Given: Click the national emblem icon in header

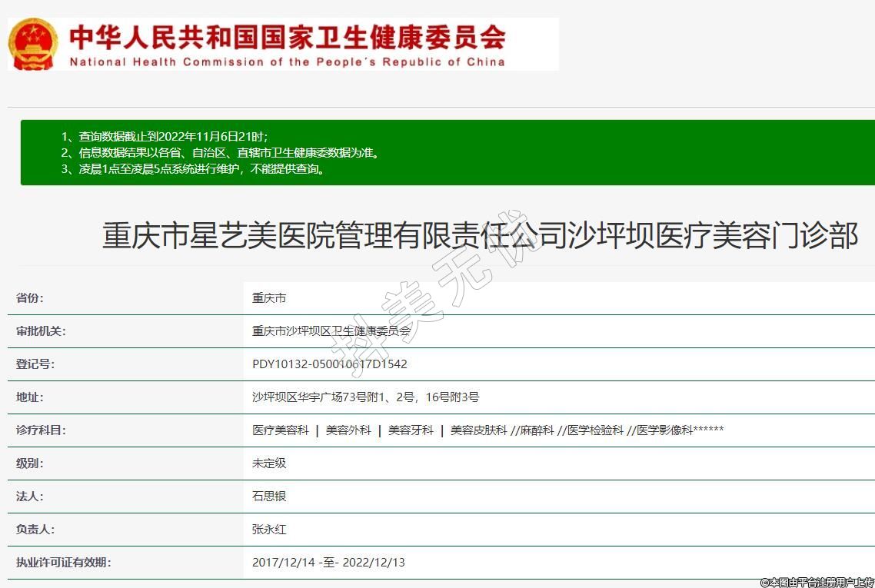Looking at the screenshot, I should pos(33,44).
